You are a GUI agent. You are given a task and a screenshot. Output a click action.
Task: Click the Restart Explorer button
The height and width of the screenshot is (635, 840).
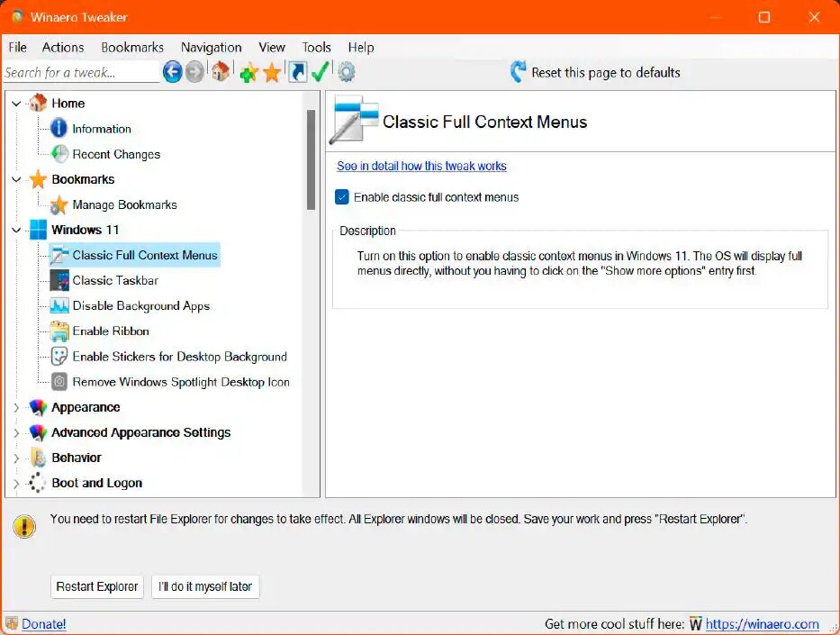click(x=97, y=586)
